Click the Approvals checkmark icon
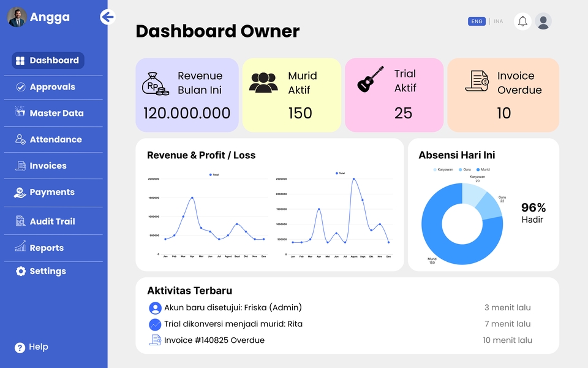The height and width of the screenshot is (368, 588). point(20,87)
